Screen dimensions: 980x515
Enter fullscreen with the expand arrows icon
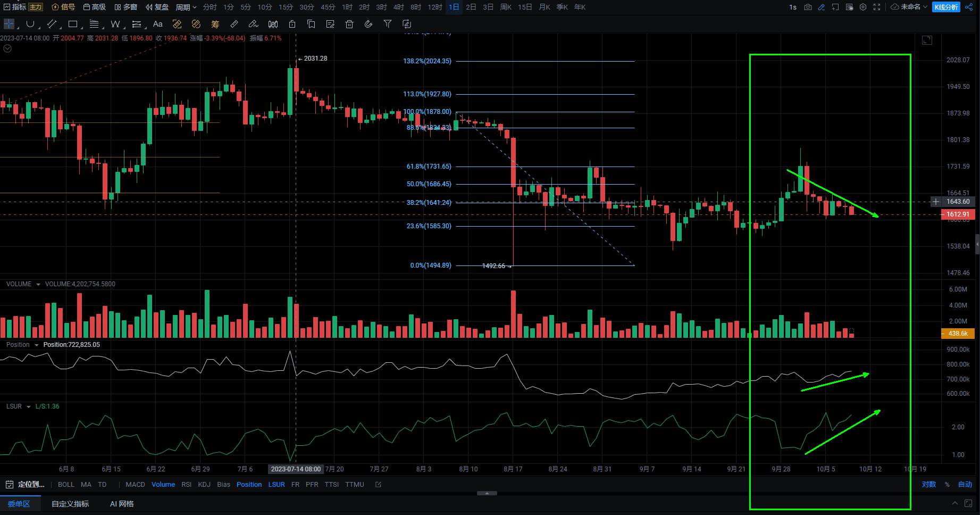click(877, 7)
